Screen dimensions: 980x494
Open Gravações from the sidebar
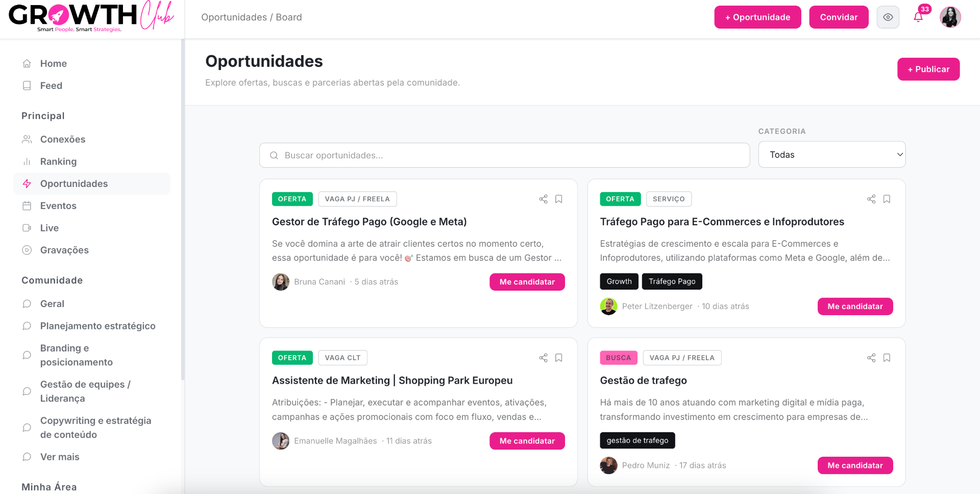pos(64,250)
